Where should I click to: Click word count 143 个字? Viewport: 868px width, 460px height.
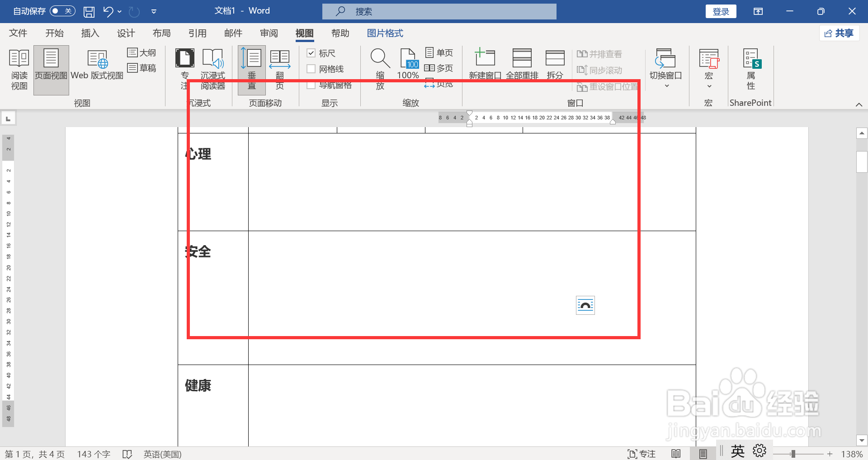click(94, 454)
